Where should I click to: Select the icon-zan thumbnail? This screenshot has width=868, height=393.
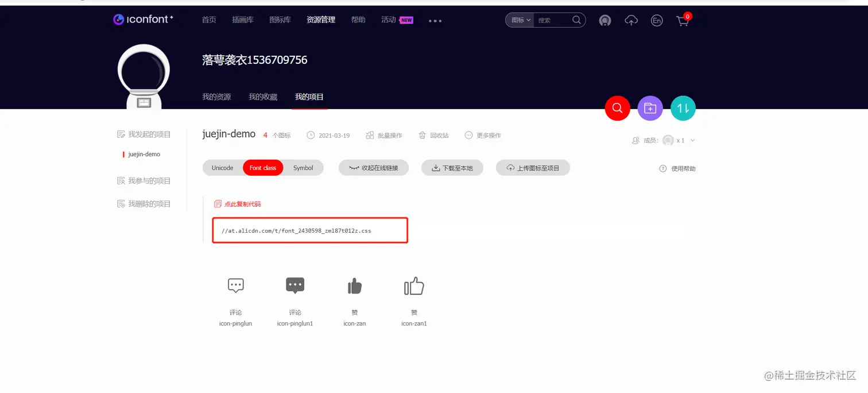pos(354,286)
